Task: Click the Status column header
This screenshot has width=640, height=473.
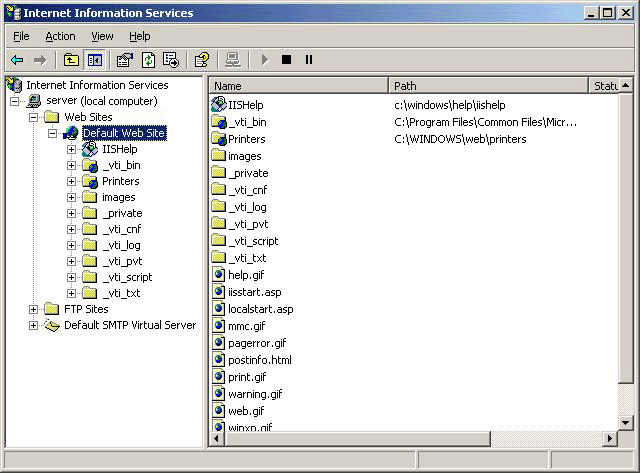Action: [604, 86]
